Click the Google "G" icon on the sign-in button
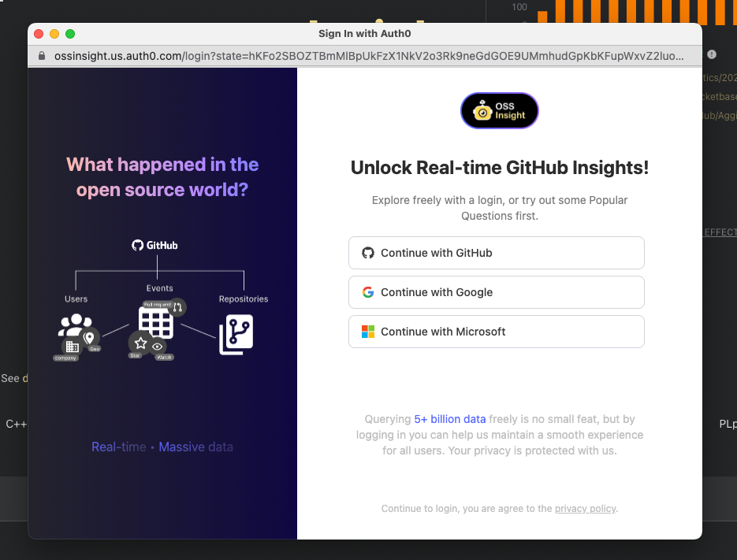The width and height of the screenshot is (737, 560). (x=368, y=291)
